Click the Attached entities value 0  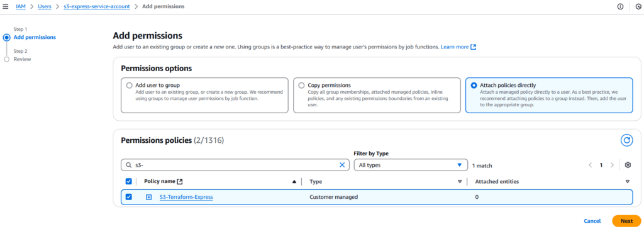[477, 197]
